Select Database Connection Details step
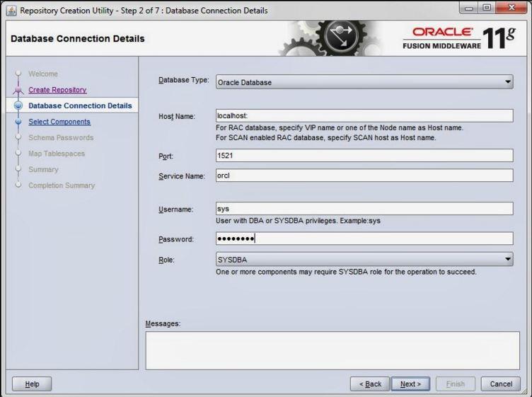This screenshot has height=397, width=532. coord(80,105)
